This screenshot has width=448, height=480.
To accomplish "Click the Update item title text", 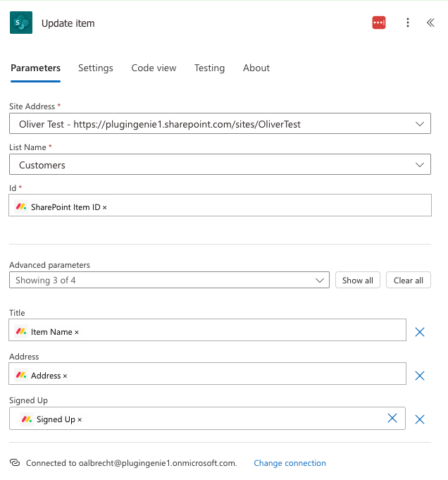I will pos(68,23).
